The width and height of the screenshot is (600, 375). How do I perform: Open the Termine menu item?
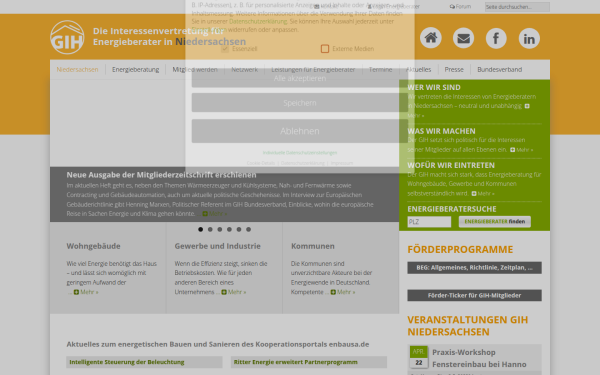click(380, 69)
